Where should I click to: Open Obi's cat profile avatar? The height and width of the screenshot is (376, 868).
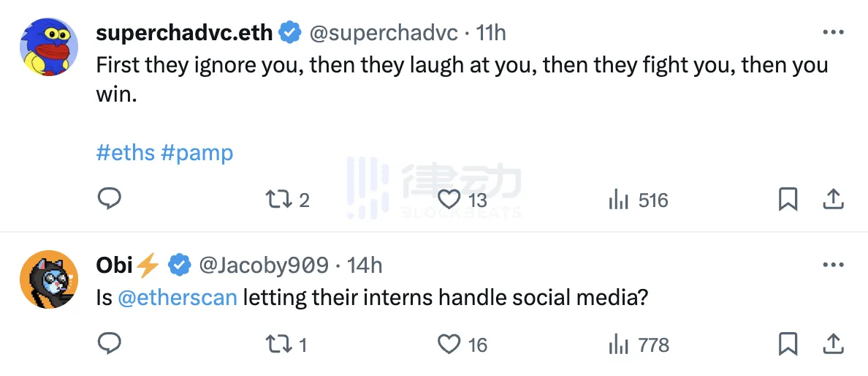click(48, 279)
